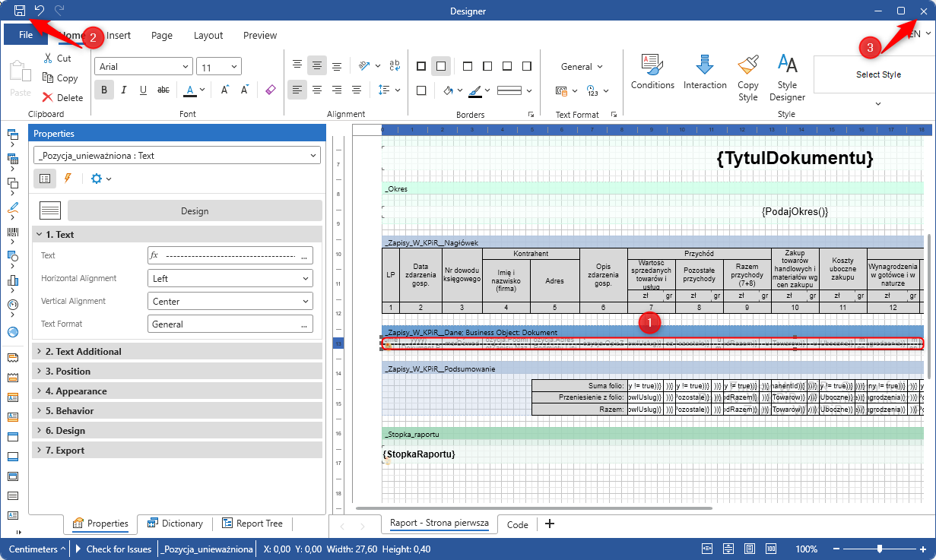Open the Interaction settings

click(x=705, y=72)
